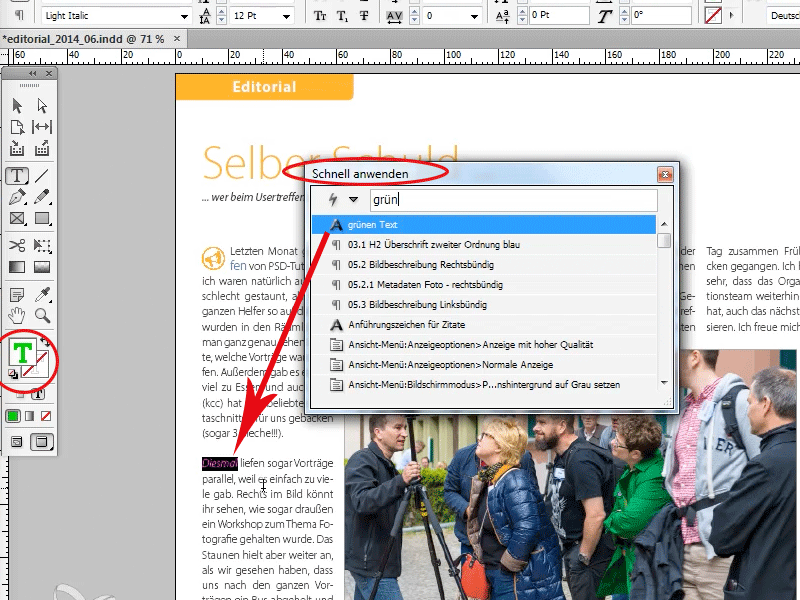Switch to Normal view mode in the toolbox
800x600 pixels.
(17, 442)
